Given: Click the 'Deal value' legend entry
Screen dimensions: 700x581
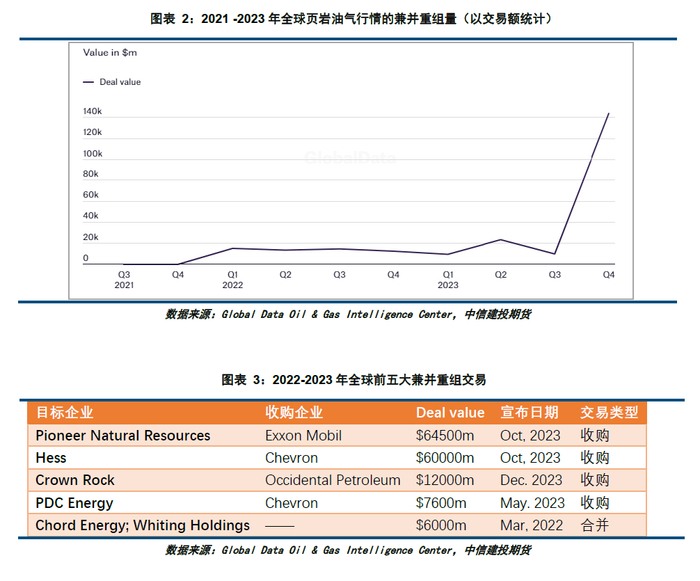Looking at the screenshot, I should (x=112, y=82).
